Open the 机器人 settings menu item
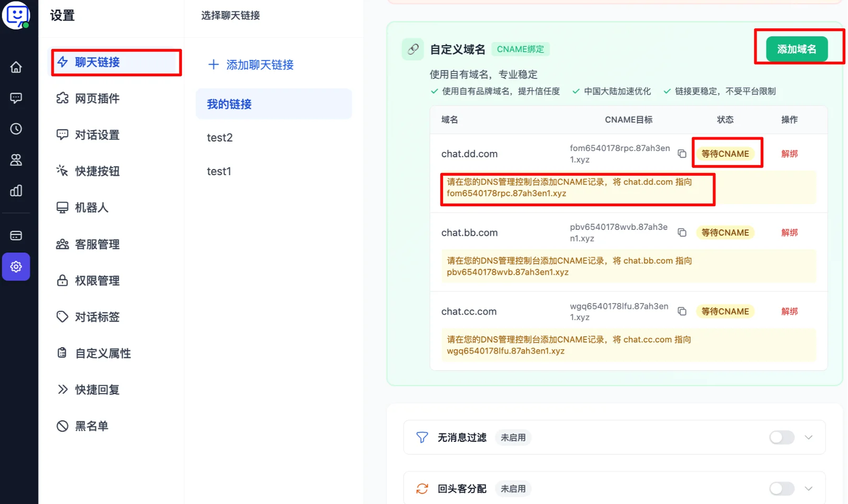This screenshot has height=504, width=848. (x=90, y=207)
